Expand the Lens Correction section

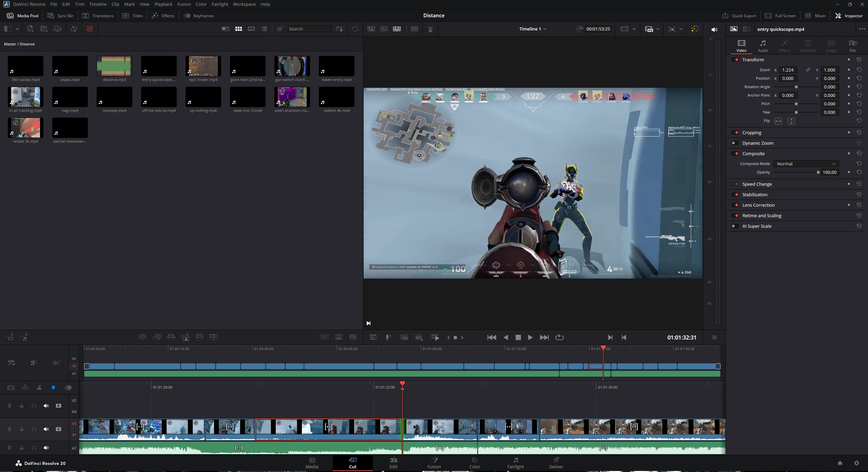point(758,205)
